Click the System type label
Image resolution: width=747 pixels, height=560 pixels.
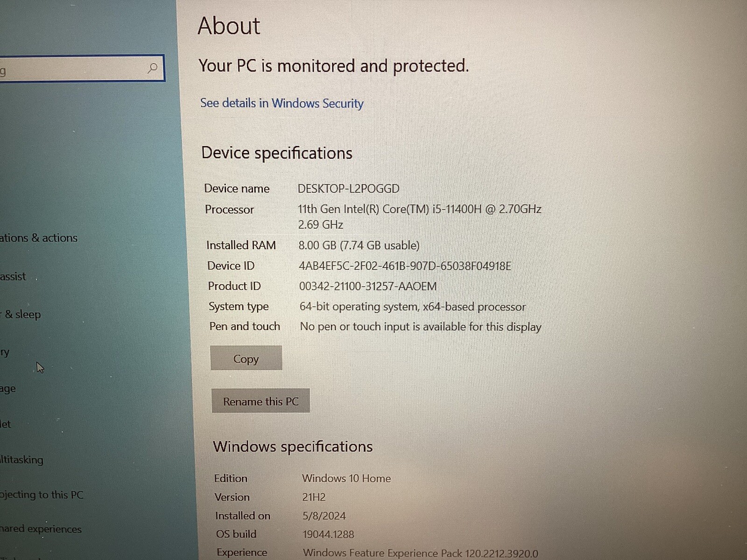[239, 307]
